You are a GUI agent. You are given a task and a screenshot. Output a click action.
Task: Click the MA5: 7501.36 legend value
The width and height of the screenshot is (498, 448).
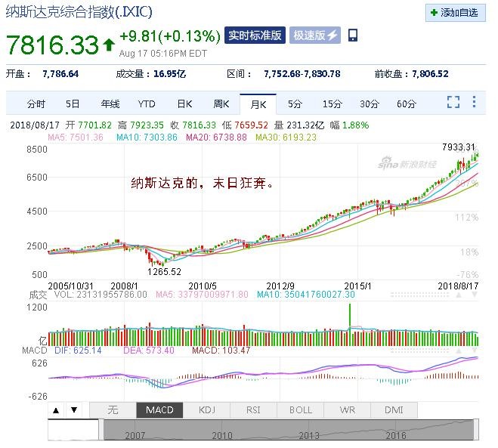click(76, 137)
